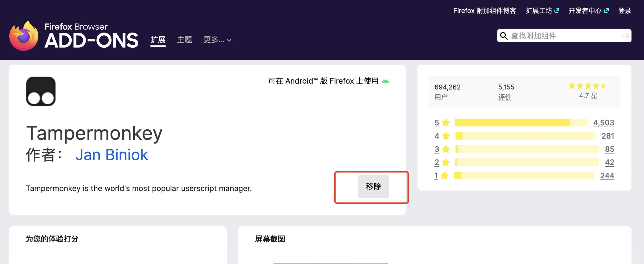Open the 4,503 five-star reviews count
The height and width of the screenshot is (264, 644).
coord(603,123)
